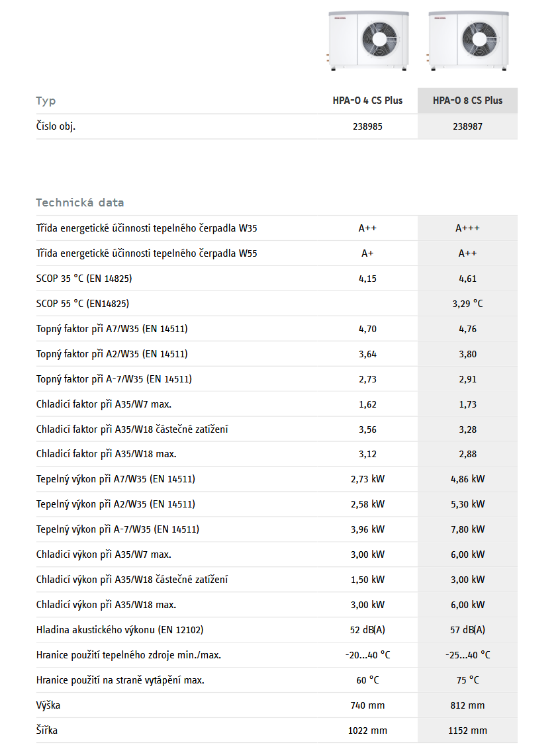The width and height of the screenshot is (560, 751).
Task: Click the A+++ energy class value
Action: (x=467, y=228)
